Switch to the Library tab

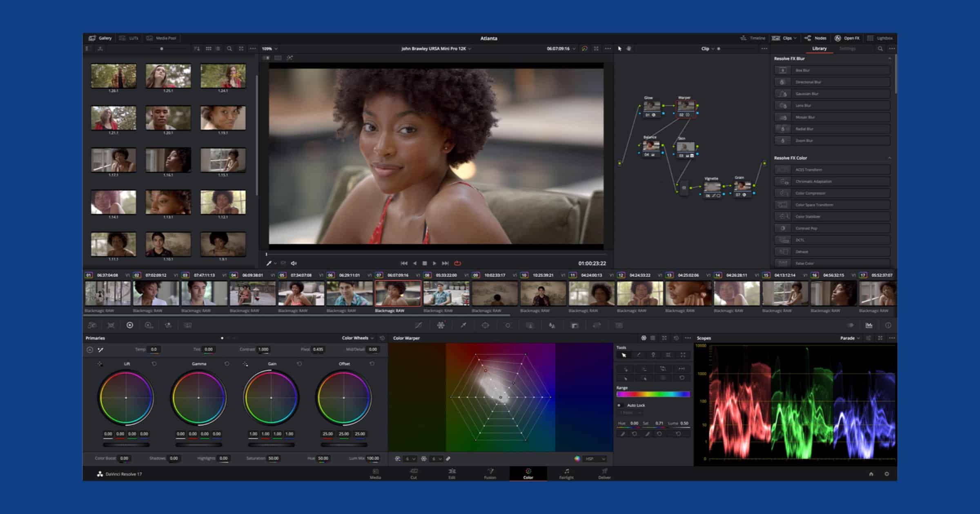(x=819, y=49)
